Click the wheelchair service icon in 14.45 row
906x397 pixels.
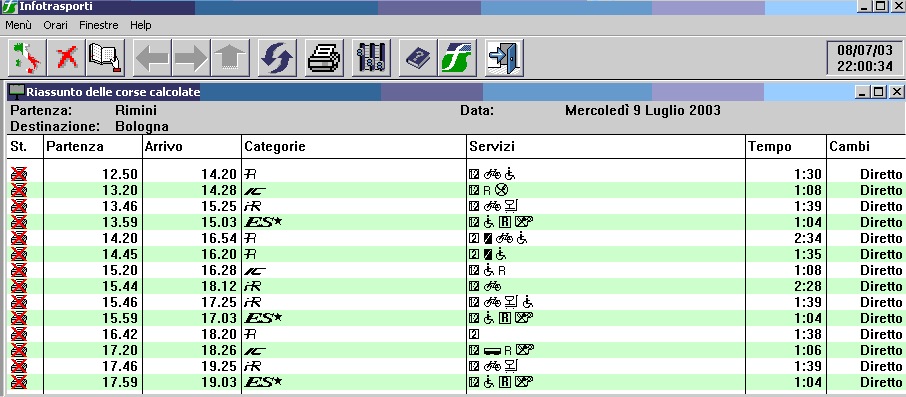tap(500, 254)
